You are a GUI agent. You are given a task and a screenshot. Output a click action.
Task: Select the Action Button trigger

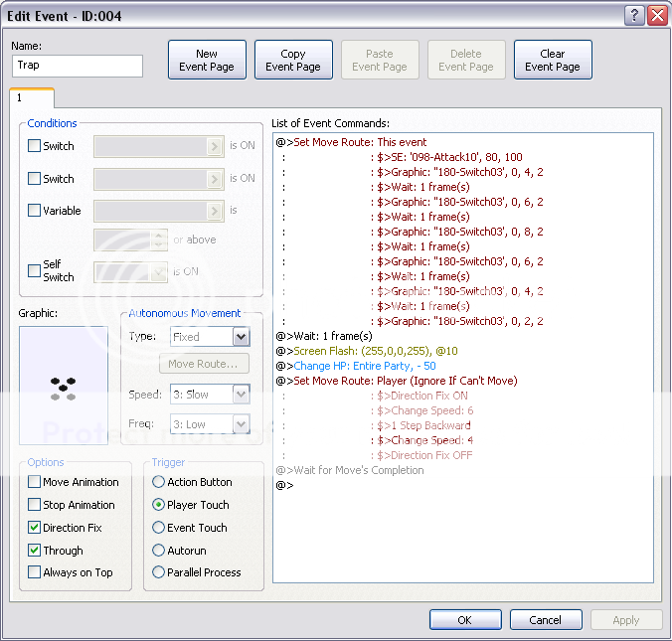(x=159, y=482)
